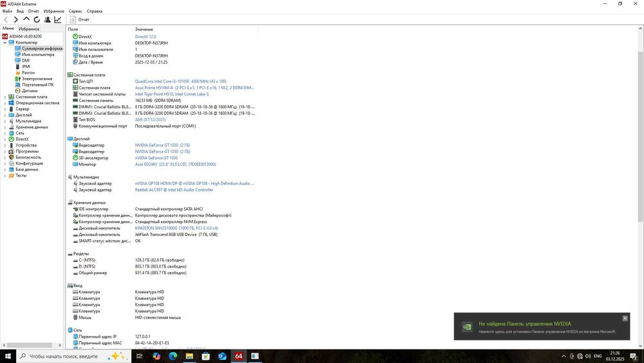This screenshot has width=644, height=363.
Task: Open the Файл menu
Action: click(7, 11)
